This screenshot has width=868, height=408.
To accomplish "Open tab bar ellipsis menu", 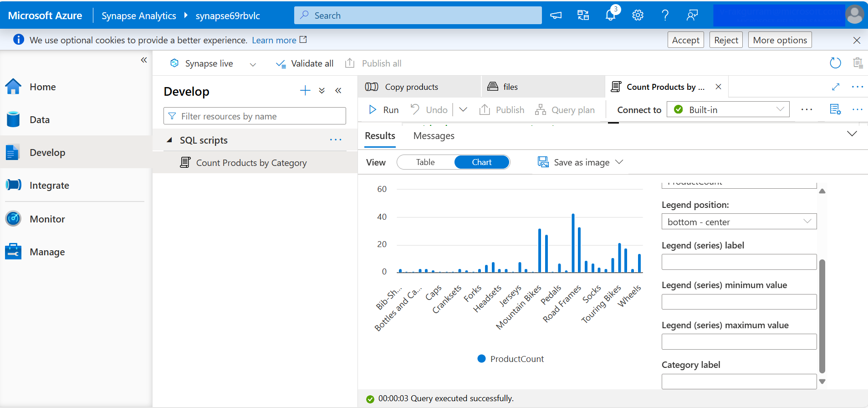I will coord(858,87).
